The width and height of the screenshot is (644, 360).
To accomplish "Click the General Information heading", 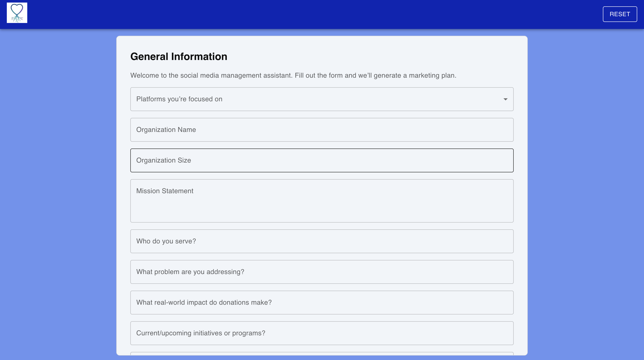I will pyautogui.click(x=179, y=56).
